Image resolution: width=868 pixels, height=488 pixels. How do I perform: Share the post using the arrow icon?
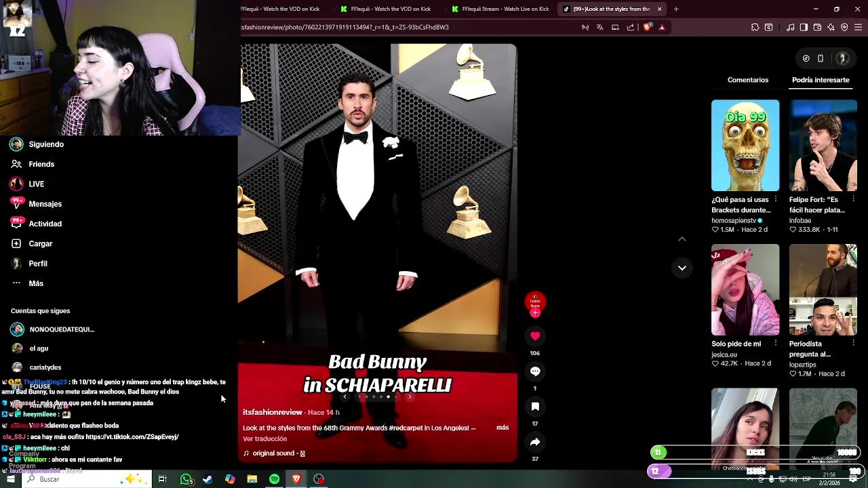(535, 442)
